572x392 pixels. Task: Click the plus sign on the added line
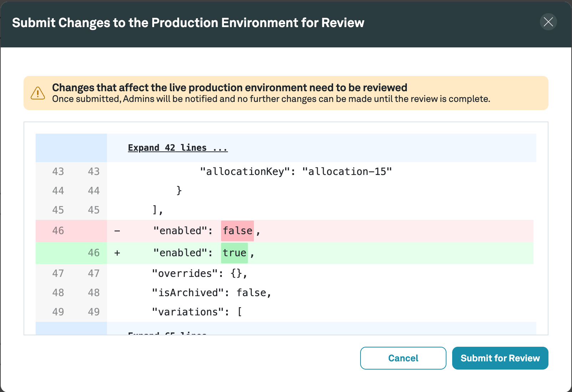[117, 253]
